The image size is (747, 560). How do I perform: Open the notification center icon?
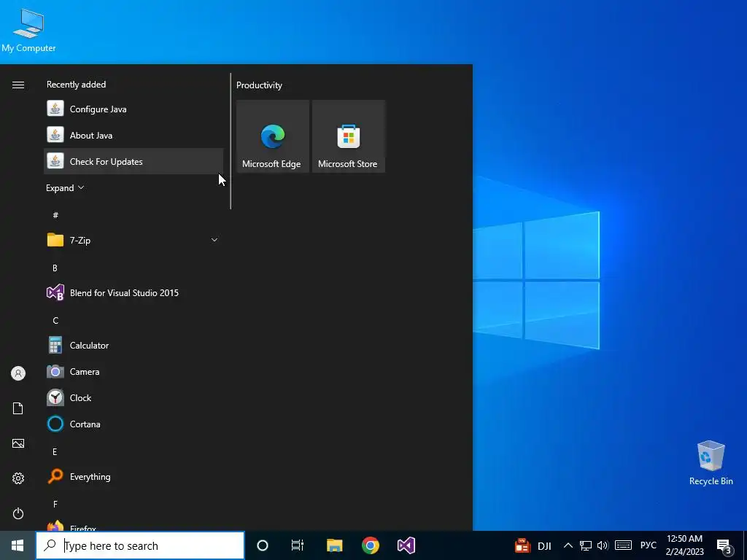pyautogui.click(x=724, y=546)
